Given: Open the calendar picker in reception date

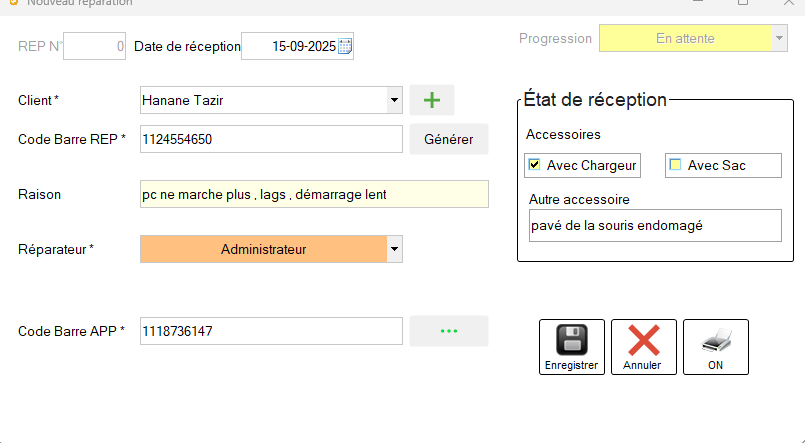Looking at the screenshot, I should pos(345,46).
